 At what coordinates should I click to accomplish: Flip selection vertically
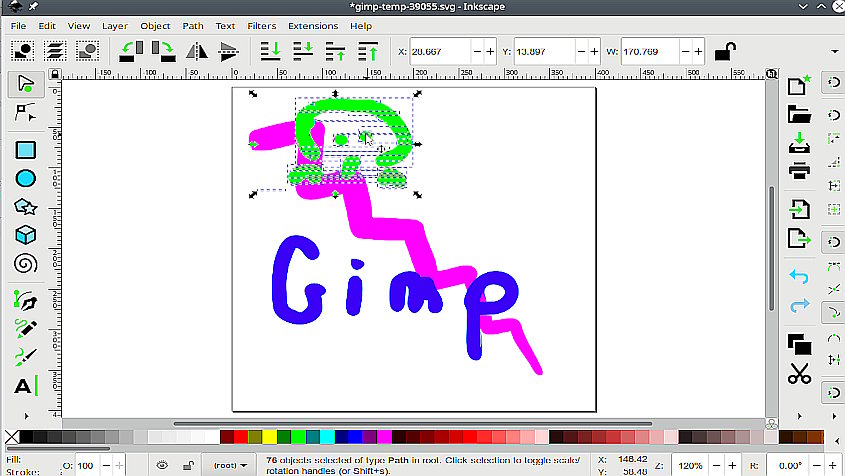(x=228, y=51)
